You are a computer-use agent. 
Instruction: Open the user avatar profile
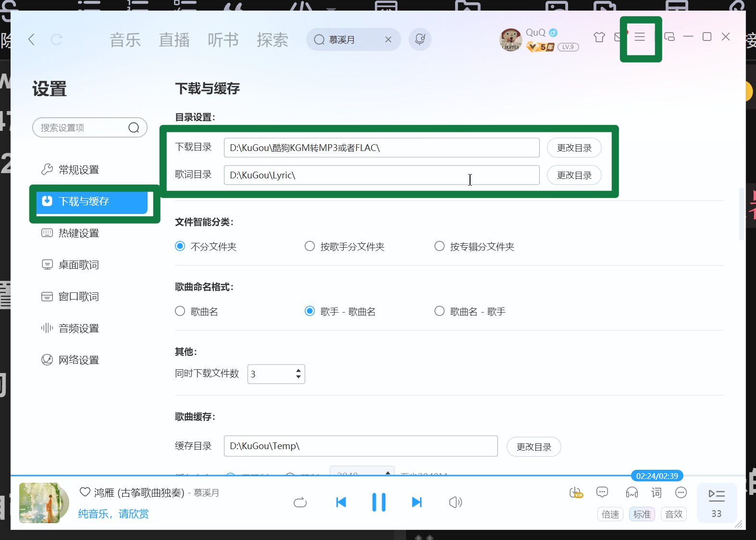coord(510,39)
